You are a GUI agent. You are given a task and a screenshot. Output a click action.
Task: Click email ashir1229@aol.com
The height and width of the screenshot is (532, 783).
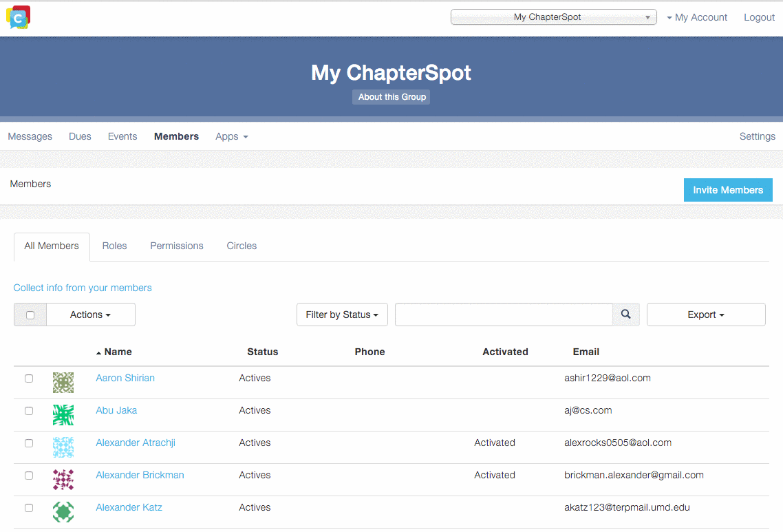pyautogui.click(x=608, y=378)
